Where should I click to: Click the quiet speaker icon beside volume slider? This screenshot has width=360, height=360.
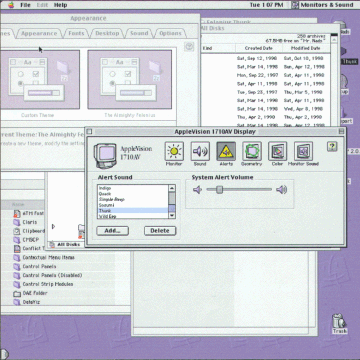(198, 190)
